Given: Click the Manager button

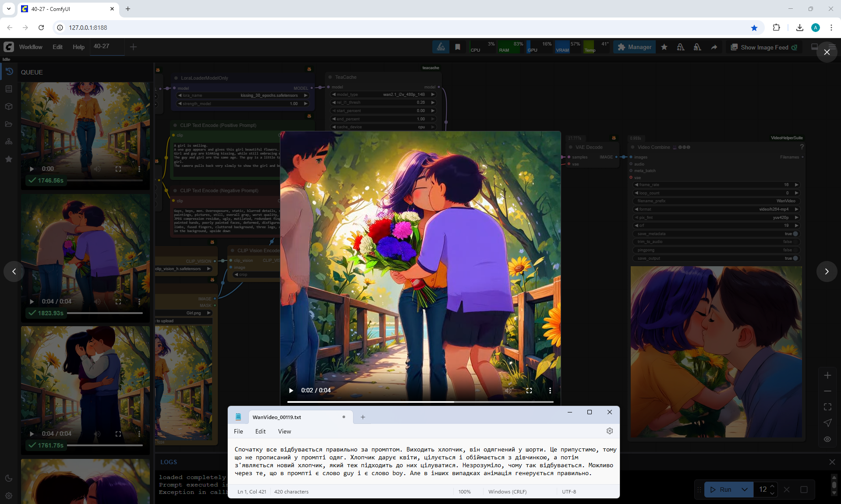Looking at the screenshot, I should (634, 47).
